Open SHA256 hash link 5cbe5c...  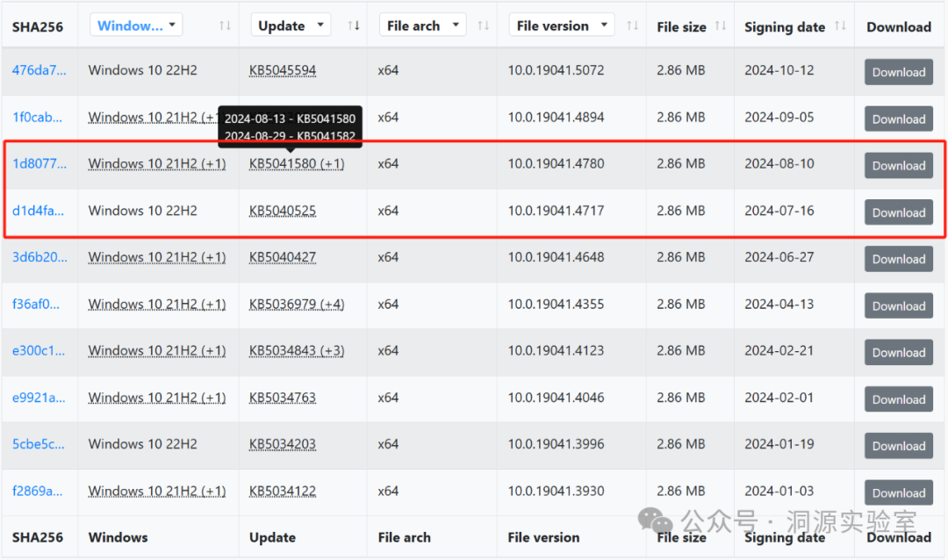tap(38, 444)
